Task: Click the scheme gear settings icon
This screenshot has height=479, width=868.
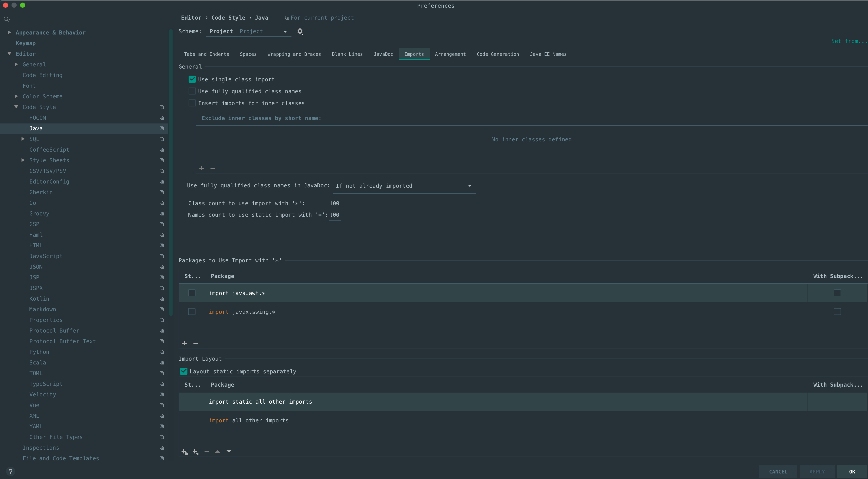Action: pyautogui.click(x=300, y=31)
